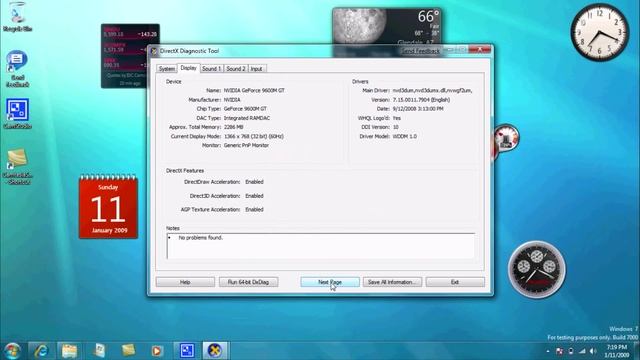The width and height of the screenshot is (640, 360).
Task: Click the power tray icon
Action: (x=571, y=351)
